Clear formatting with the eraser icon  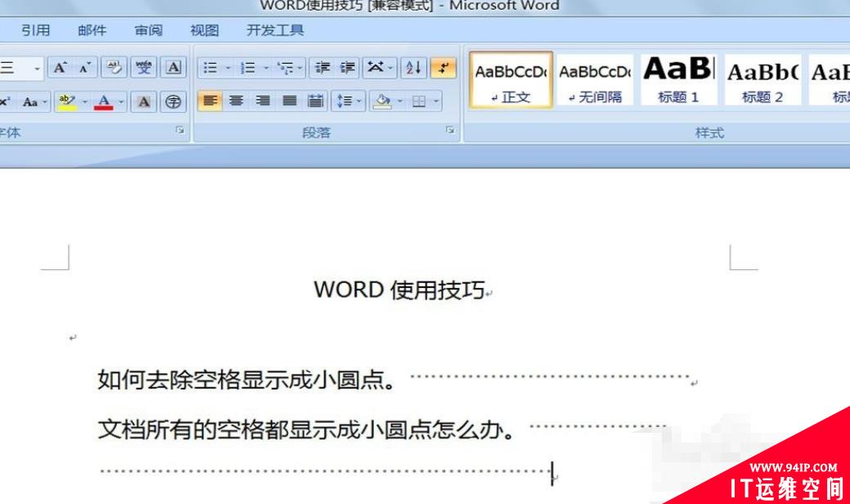(115, 68)
